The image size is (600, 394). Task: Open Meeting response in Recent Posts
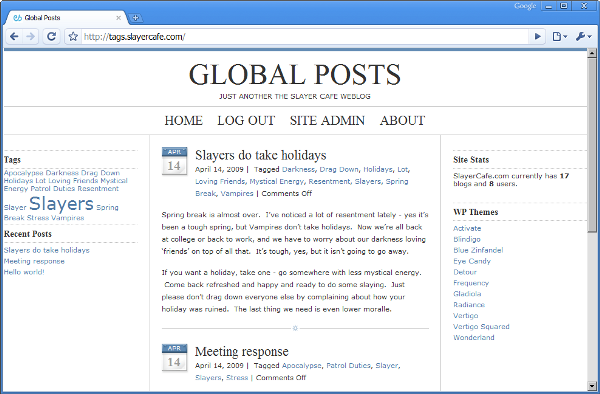[x=34, y=261]
